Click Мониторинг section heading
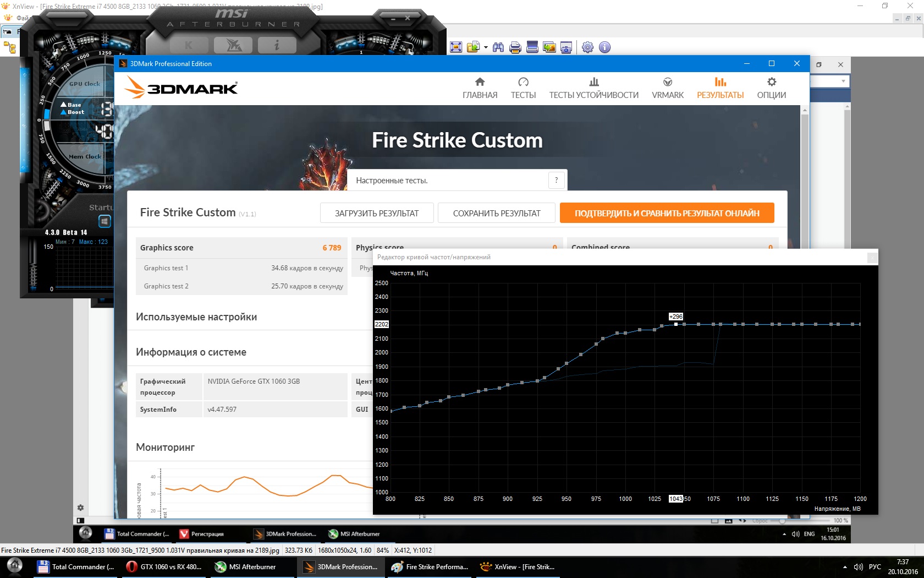Image resolution: width=924 pixels, height=578 pixels. (165, 448)
